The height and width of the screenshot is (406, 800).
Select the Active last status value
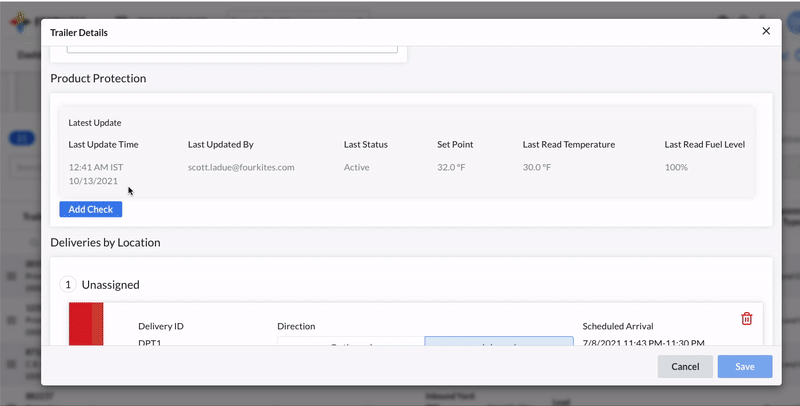pyautogui.click(x=357, y=167)
